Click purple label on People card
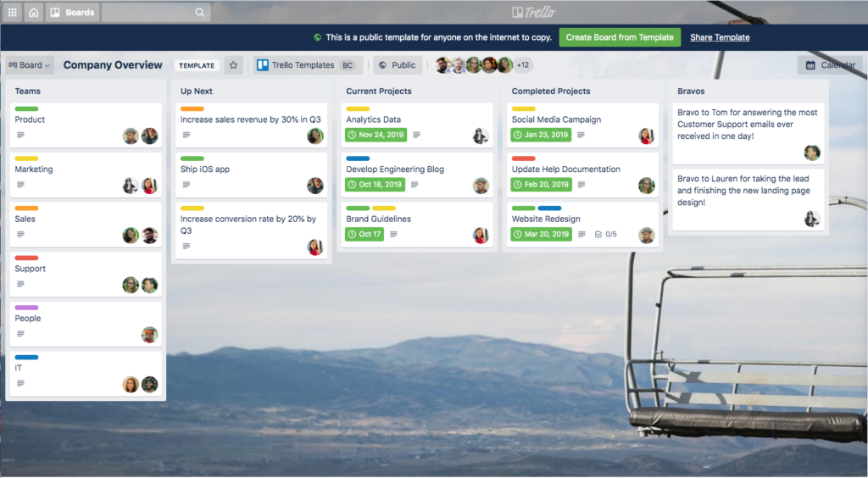868x478 pixels. click(x=26, y=308)
